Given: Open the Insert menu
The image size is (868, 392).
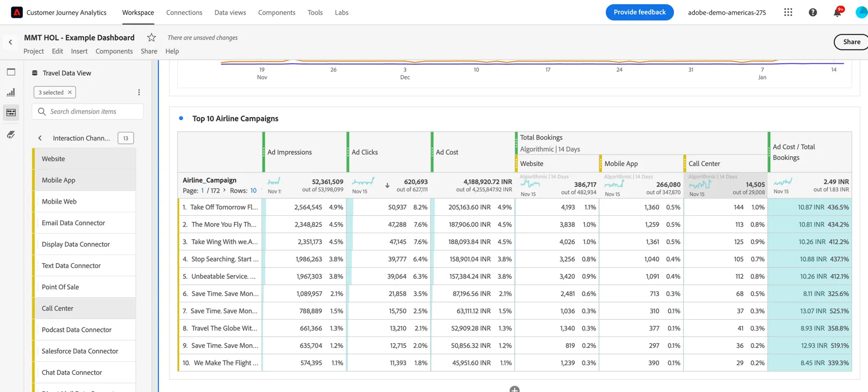Looking at the screenshot, I should click(x=79, y=51).
